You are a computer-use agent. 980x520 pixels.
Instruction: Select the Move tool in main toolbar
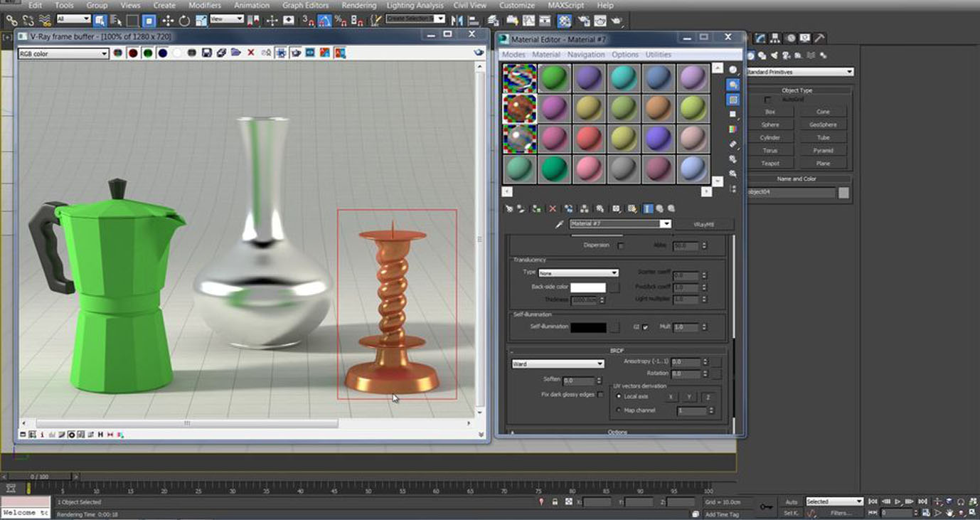[168, 21]
